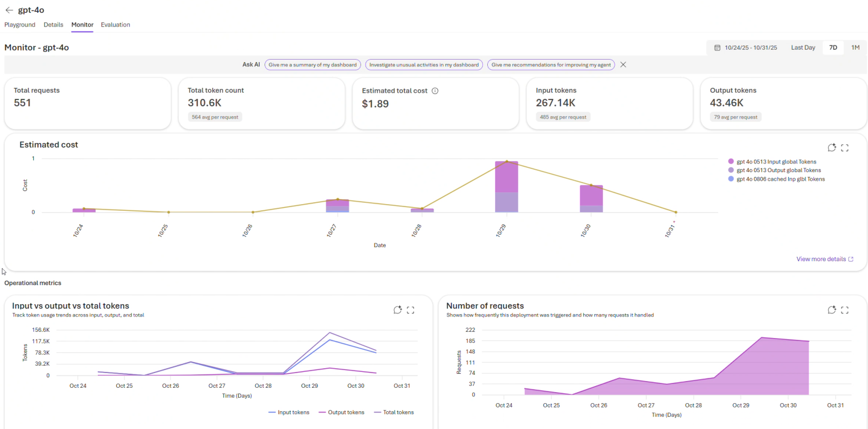Click the info icon beside Estimated total cost

click(436, 90)
